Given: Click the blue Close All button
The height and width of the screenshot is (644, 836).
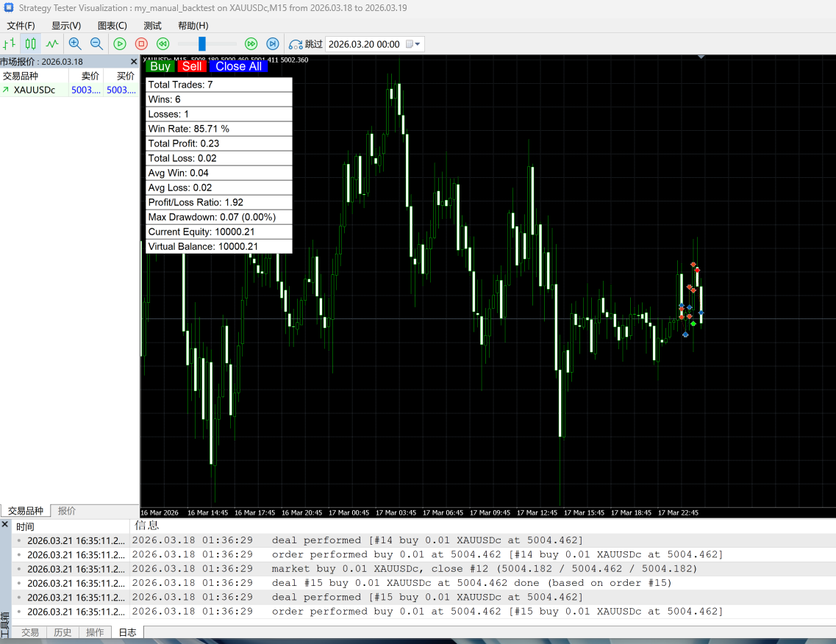Looking at the screenshot, I should click(238, 66).
